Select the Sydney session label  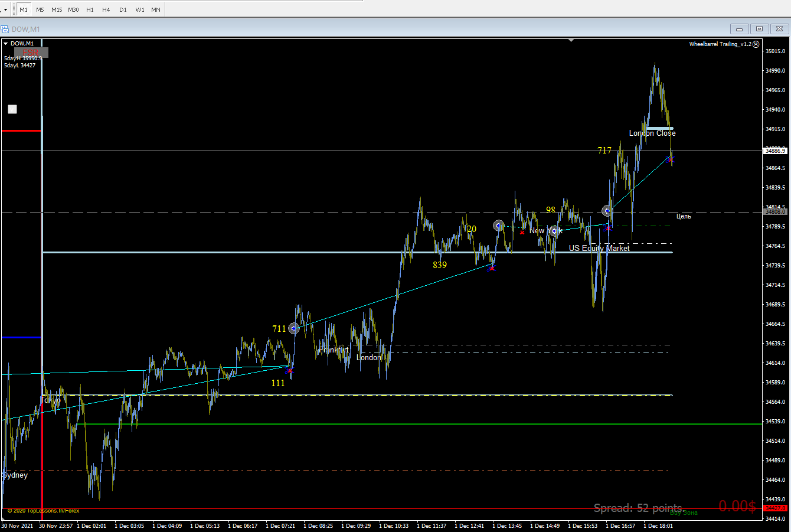pyautogui.click(x=15, y=475)
